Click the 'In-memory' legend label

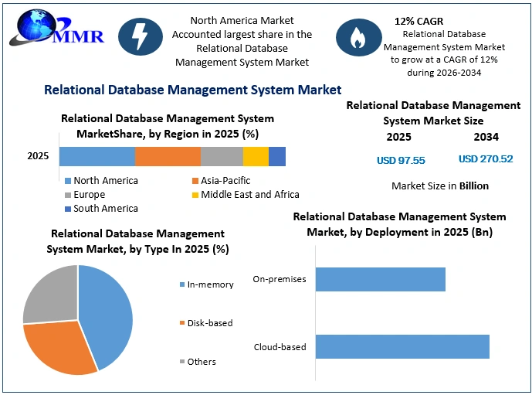pos(210,284)
